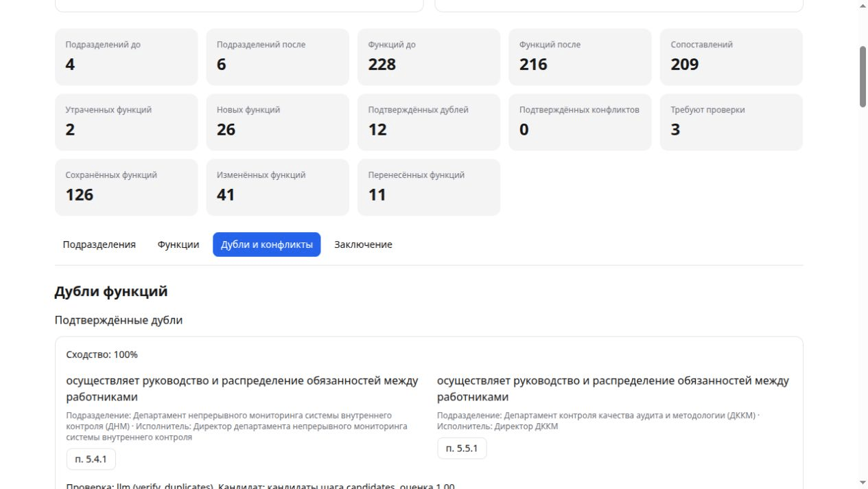The width and height of the screenshot is (868, 489).
Task: Click the п. 5.4.1 reference button
Action: 91,459
